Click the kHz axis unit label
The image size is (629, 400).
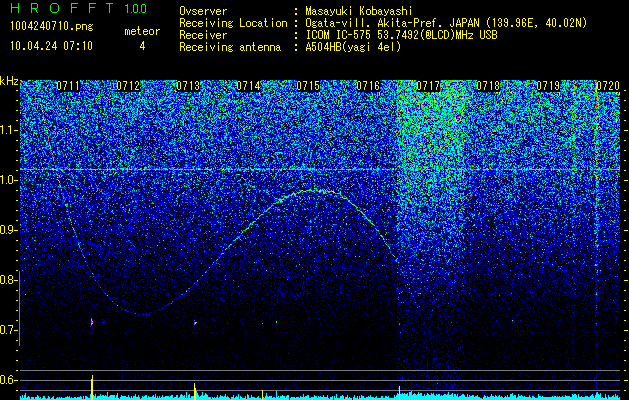pos(9,81)
